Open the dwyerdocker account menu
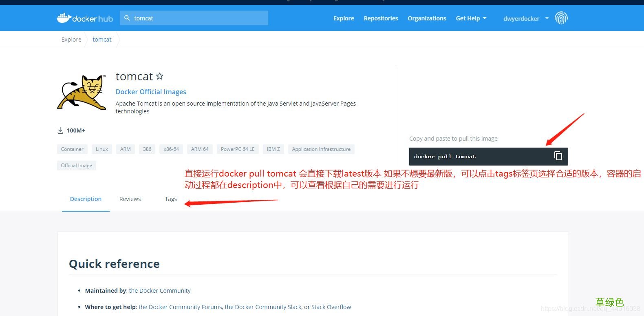This screenshot has width=644, height=316. (526, 18)
